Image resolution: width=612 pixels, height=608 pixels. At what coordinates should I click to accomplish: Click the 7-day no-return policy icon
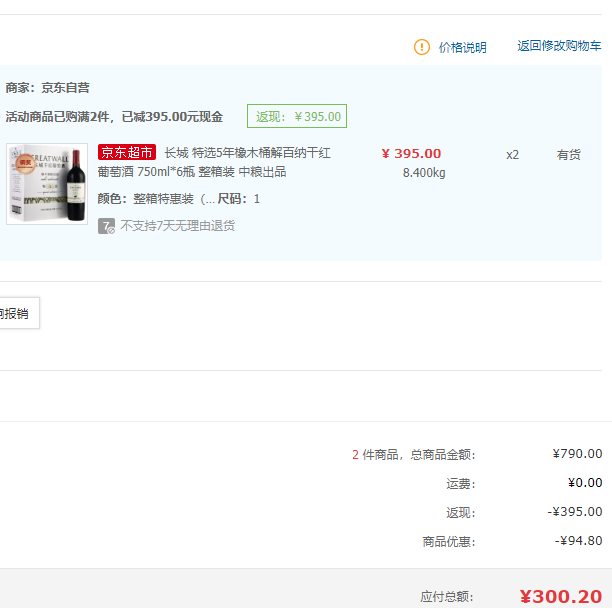(x=106, y=226)
